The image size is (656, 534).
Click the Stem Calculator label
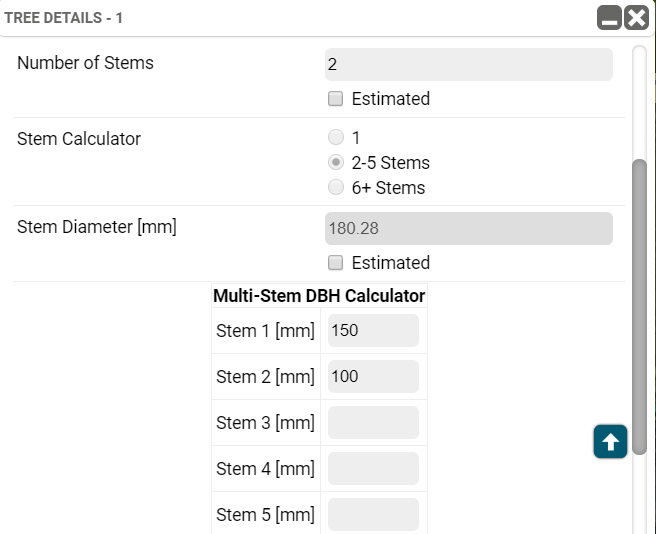point(79,139)
